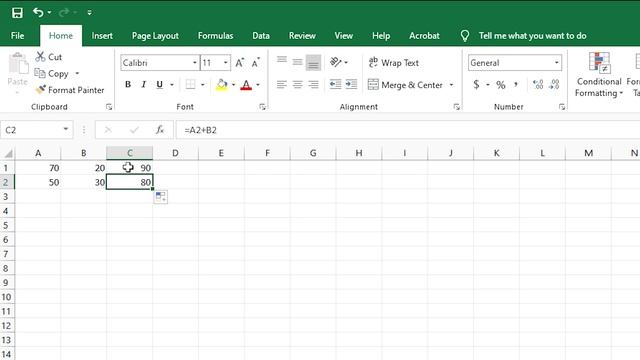Open the Acrobat tab
This screenshot has height=360, width=640.
click(x=424, y=36)
